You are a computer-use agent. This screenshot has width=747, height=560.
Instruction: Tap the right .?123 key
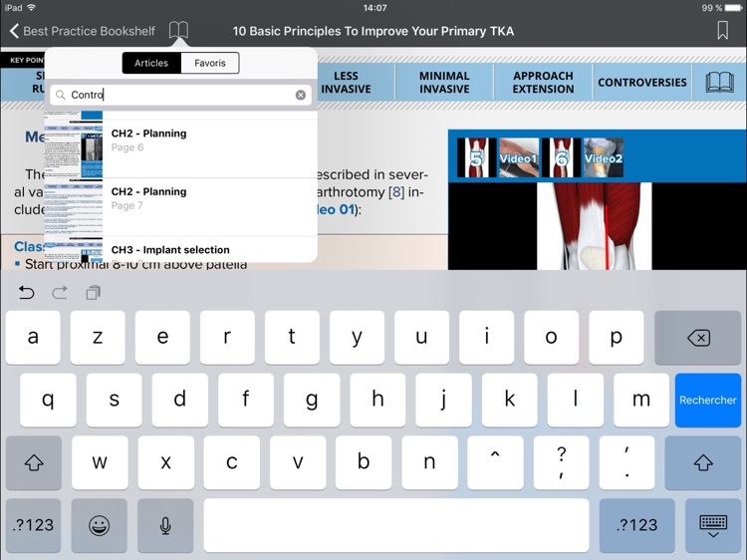click(637, 525)
